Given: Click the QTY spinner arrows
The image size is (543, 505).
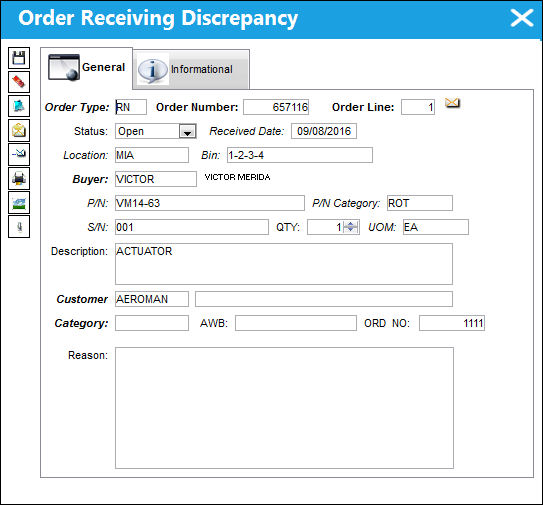Looking at the screenshot, I should (x=351, y=227).
